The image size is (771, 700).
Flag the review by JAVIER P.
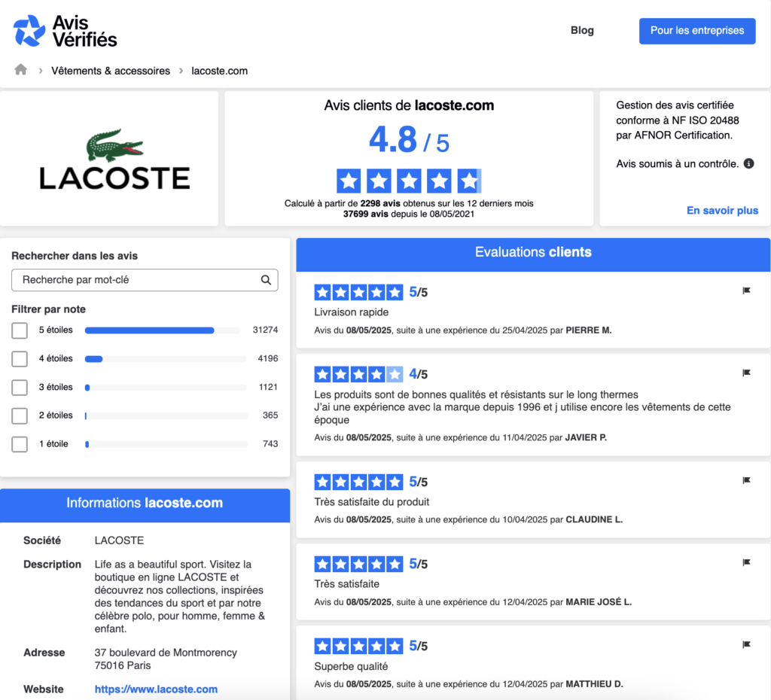746,373
